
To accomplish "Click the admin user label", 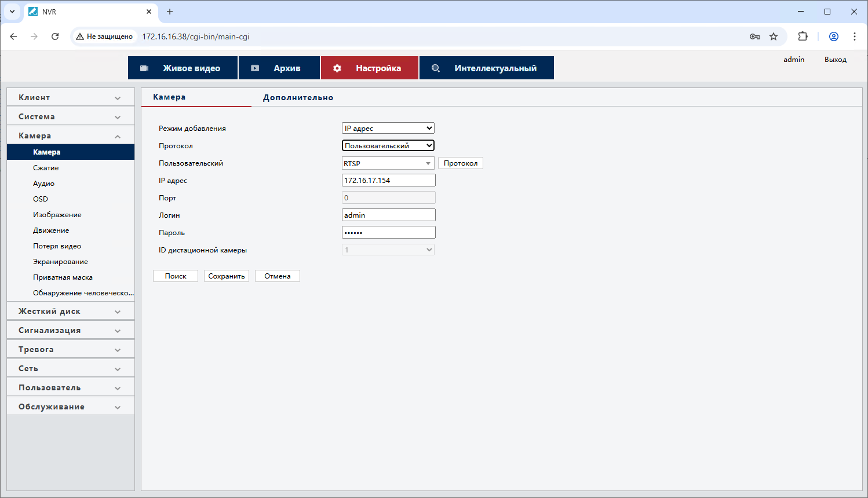I will (794, 60).
